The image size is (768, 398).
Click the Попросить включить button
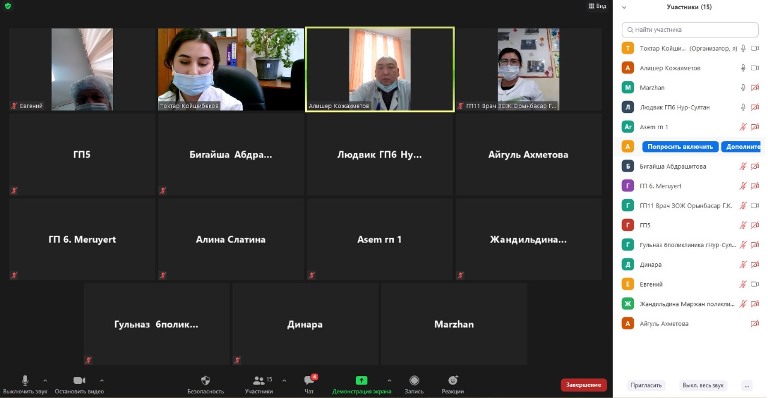680,146
